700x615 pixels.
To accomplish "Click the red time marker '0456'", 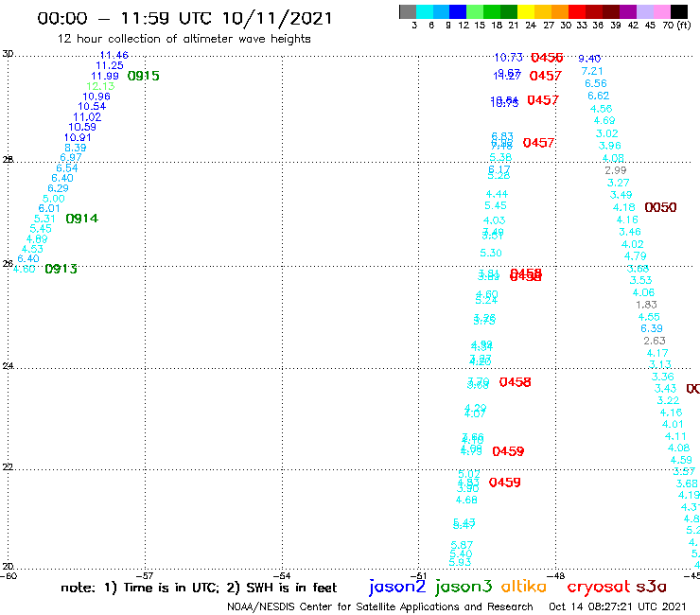I will point(547,58).
